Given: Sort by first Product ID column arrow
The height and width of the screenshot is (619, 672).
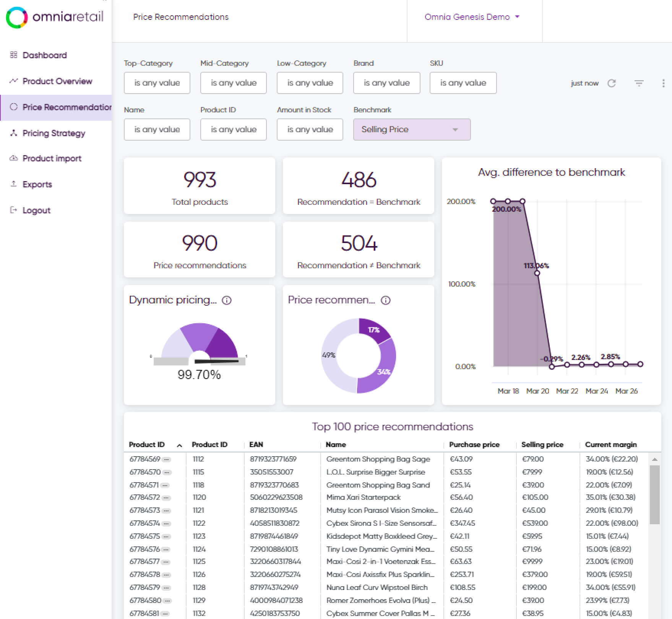Looking at the screenshot, I should click(179, 445).
